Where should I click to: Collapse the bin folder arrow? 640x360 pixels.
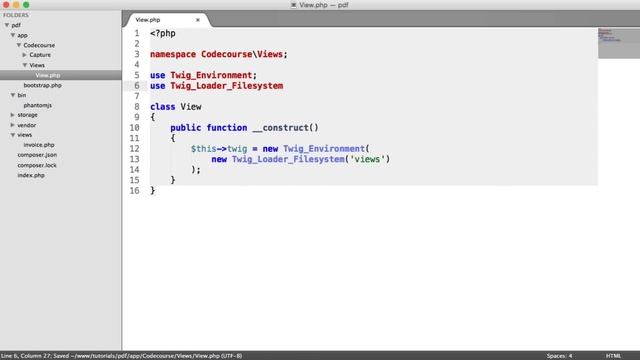[x=13, y=95]
